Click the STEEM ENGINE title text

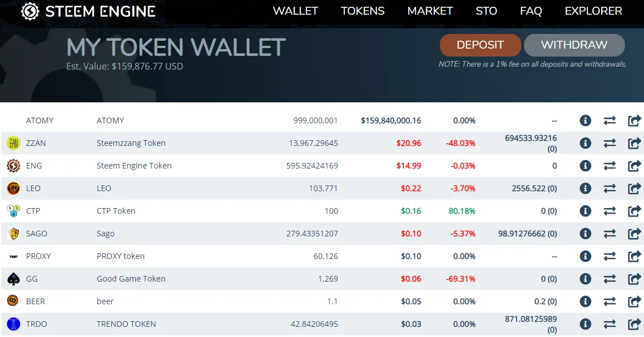[x=100, y=11]
